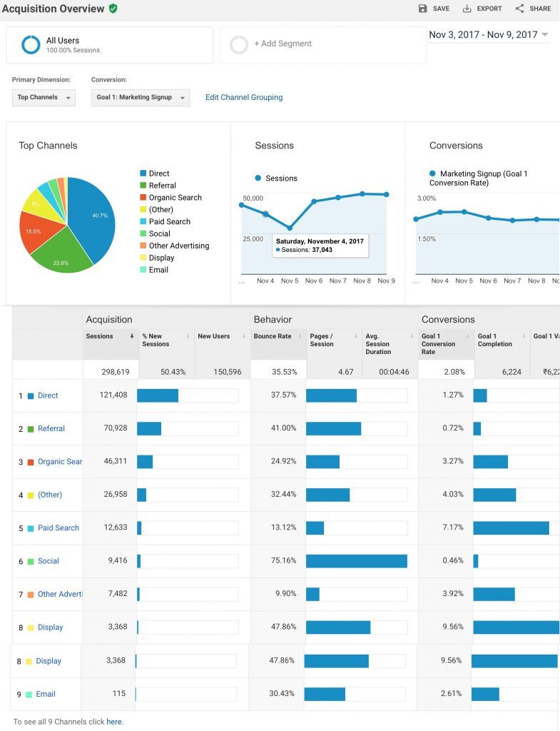
Task: Click the Add Segment empty circle icon
Action: [x=239, y=45]
